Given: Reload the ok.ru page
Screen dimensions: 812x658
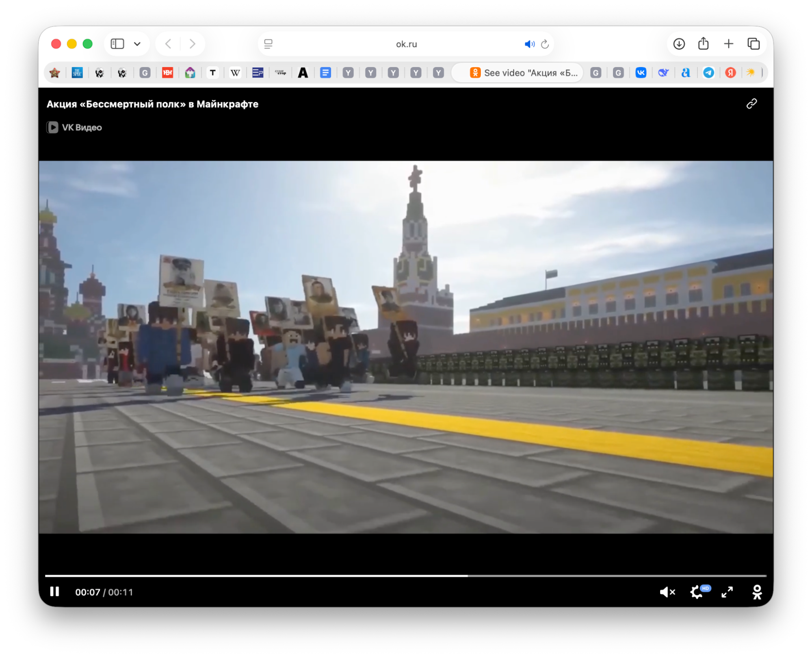Looking at the screenshot, I should click(x=545, y=44).
